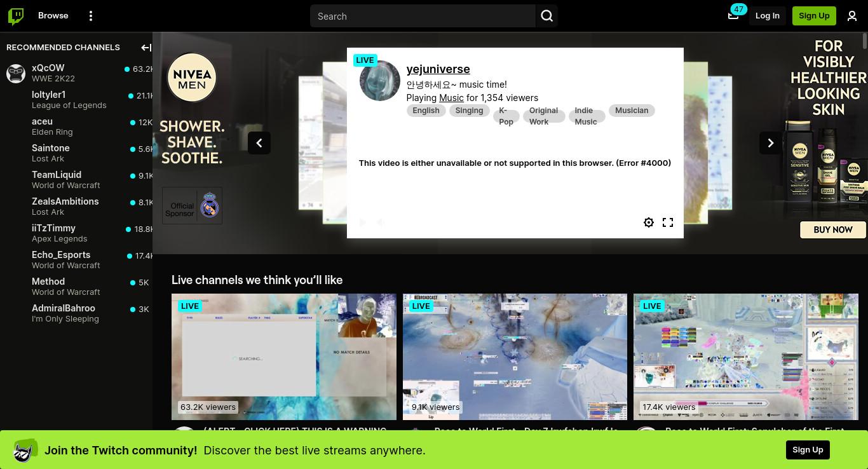Open the user account icon menu
The height and width of the screenshot is (469, 868).
coord(852,16)
